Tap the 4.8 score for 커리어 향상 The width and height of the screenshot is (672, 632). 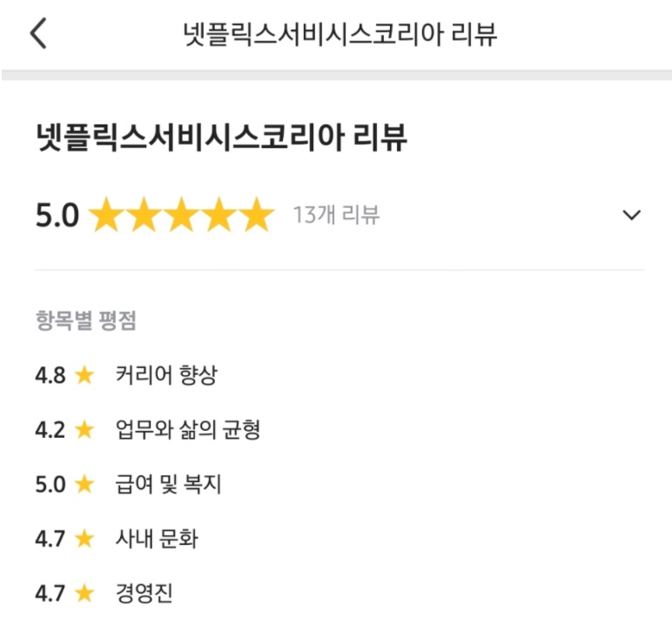[50, 375]
